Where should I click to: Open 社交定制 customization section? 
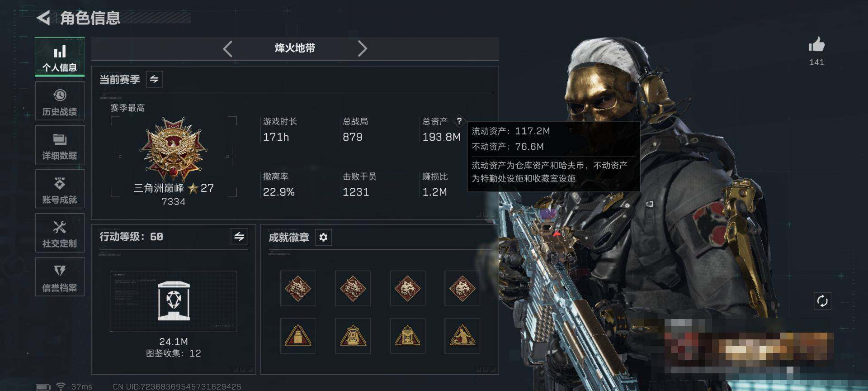60,233
